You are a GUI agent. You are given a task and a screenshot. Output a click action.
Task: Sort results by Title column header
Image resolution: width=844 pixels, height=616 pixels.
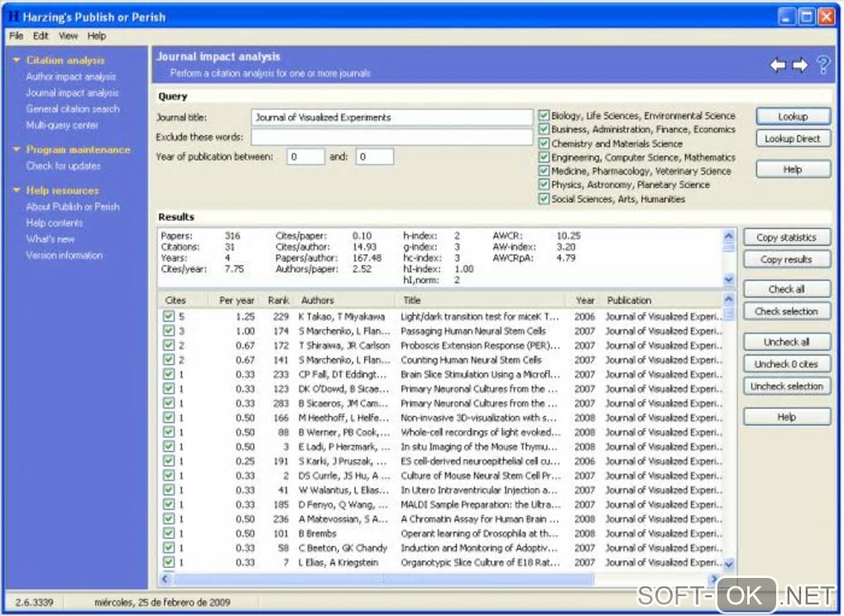(481, 300)
